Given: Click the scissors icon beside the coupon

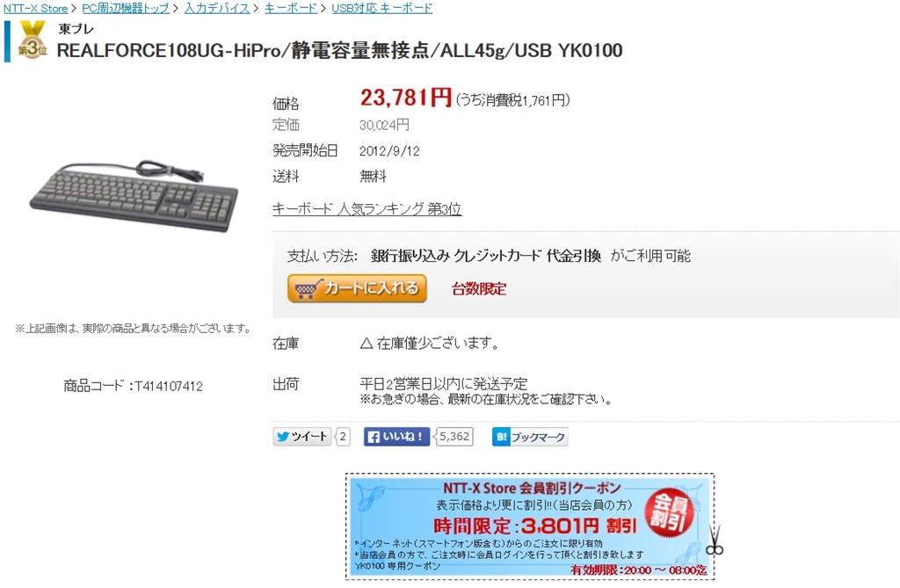Looking at the screenshot, I should click(x=714, y=541).
